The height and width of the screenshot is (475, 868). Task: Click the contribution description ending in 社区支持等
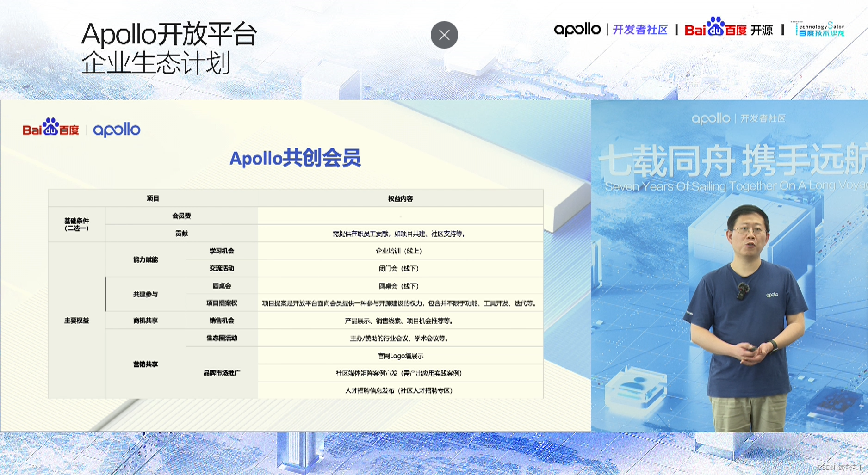399,234
